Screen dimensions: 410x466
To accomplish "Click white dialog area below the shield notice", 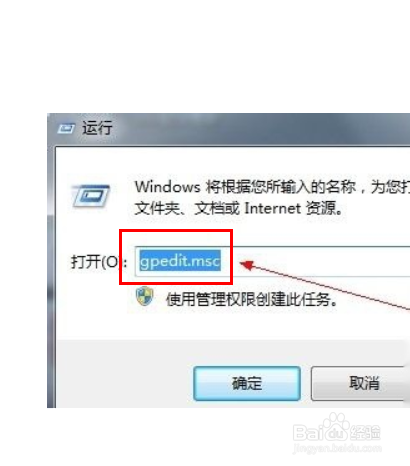I will (233, 325).
